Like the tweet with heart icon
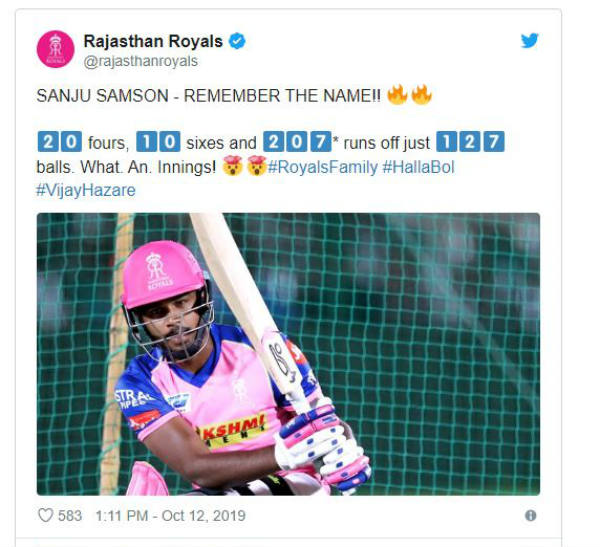Viewport: 600px width, 547px height. [46, 515]
